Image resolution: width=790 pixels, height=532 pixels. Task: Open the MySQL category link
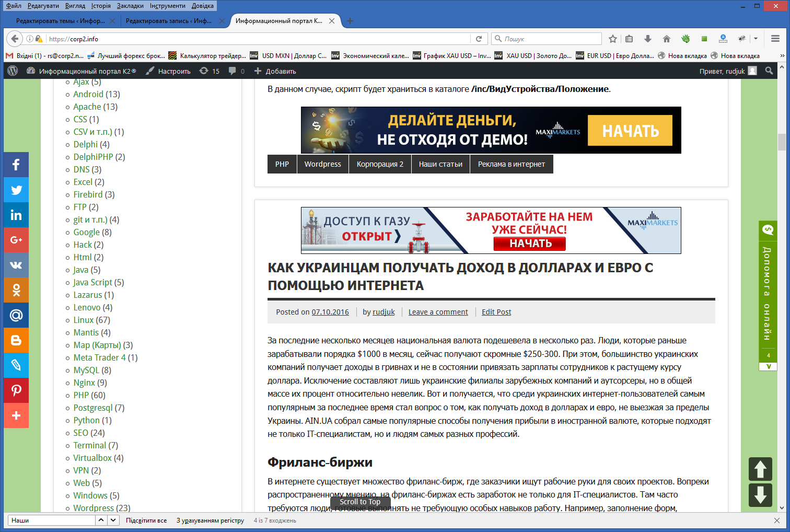(x=86, y=370)
